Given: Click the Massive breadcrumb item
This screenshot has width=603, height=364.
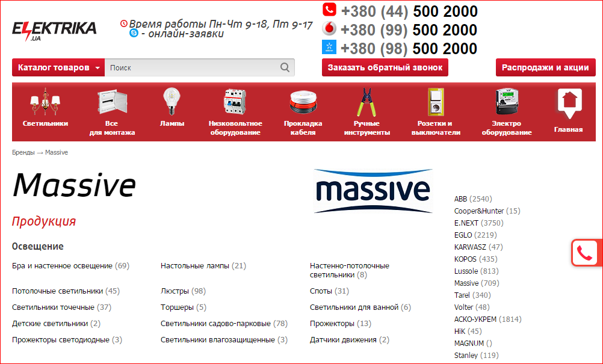Looking at the screenshot, I should tap(57, 153).
